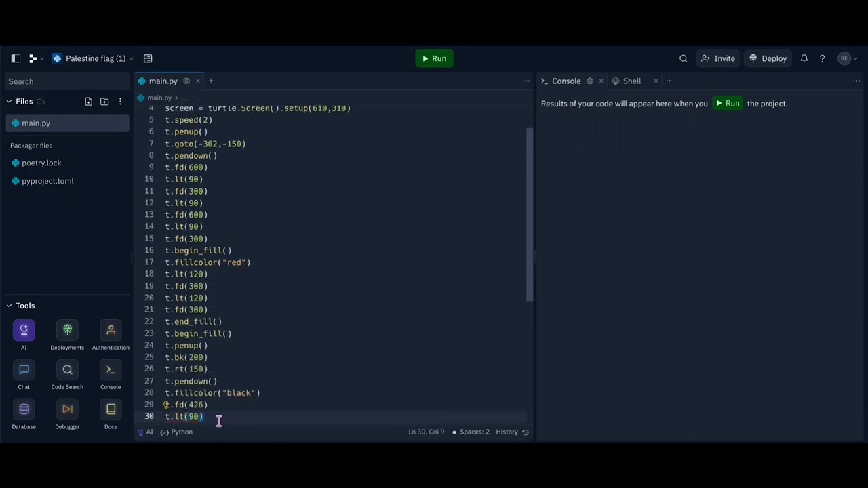
Task: Open editor pane three-dot menu
Action: pos(526,81)
